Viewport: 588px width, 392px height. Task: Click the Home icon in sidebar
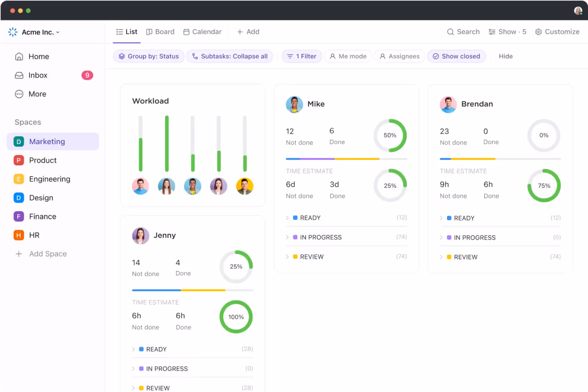(19, 57)
